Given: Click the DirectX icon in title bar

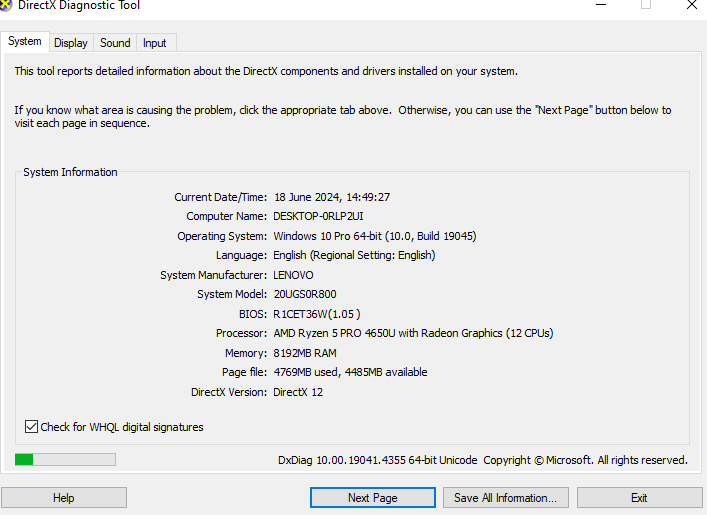Looking at the screenshot, I should click(x=6, y=5).
